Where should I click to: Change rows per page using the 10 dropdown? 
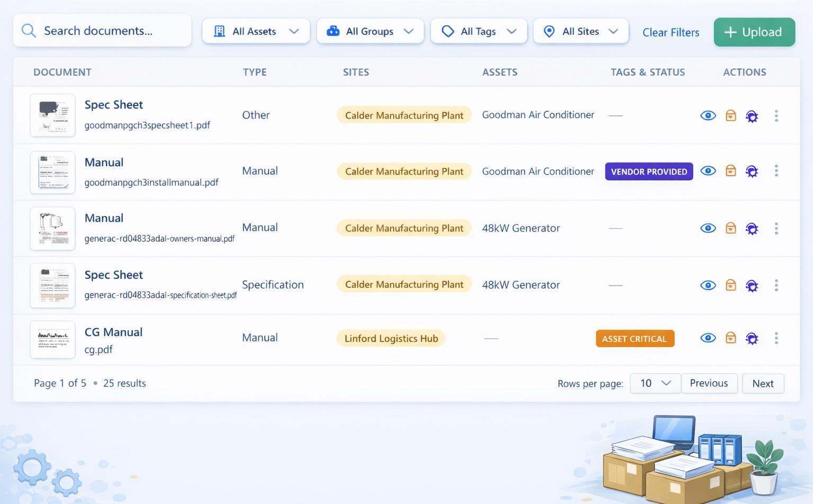point(655,383)
